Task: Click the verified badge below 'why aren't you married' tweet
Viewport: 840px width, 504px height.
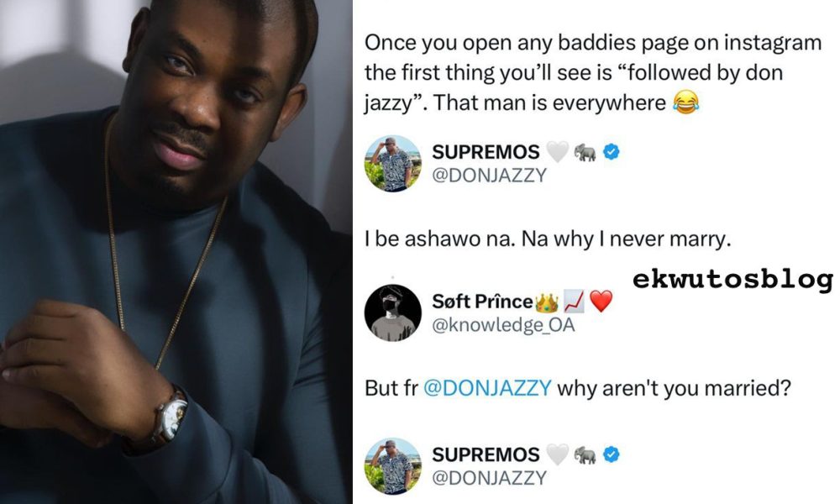Action: (x=612, y=454)
